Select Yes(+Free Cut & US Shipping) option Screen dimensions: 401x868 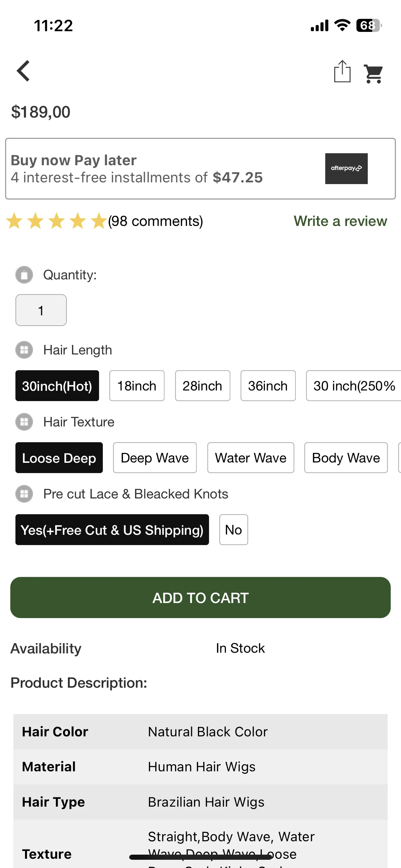[x=112, y=530]
